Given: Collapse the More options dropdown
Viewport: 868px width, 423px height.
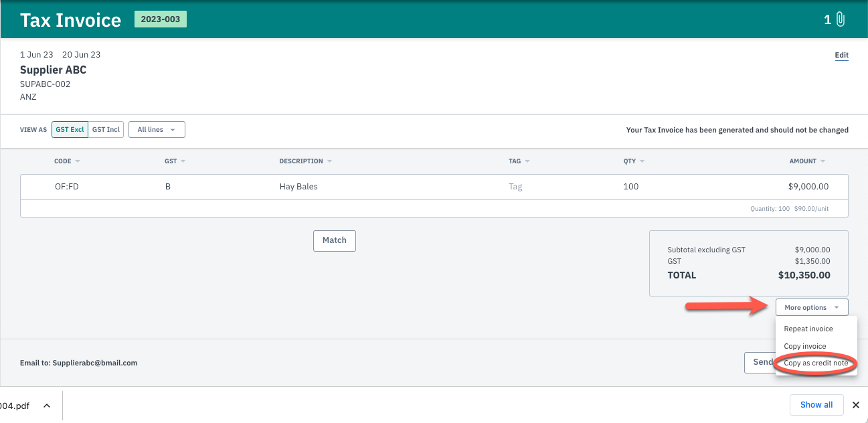Looking at the screenshot, I should click(x=812, y=307).
